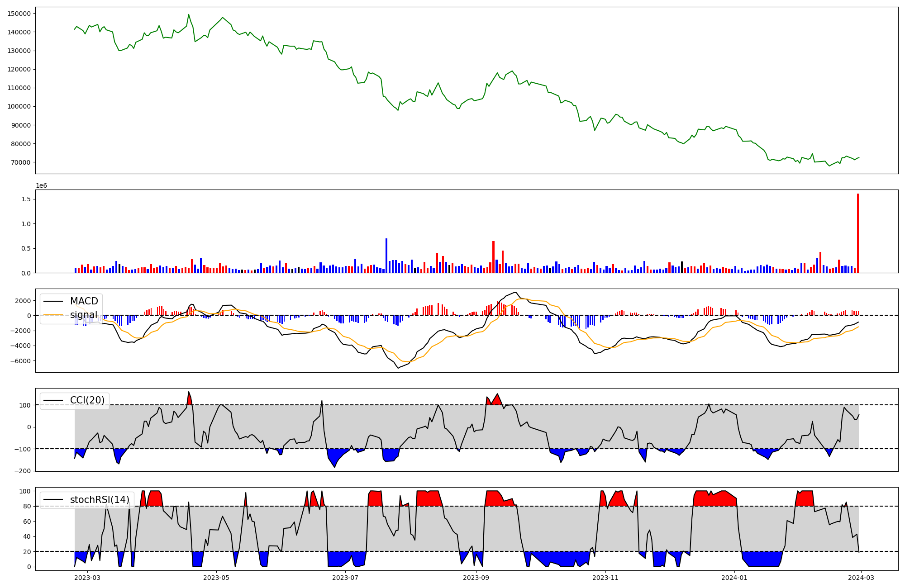Click the 2023-05 x-axis date label
The width and height of the screenshot is (905, 588).
tap(216, 578)
